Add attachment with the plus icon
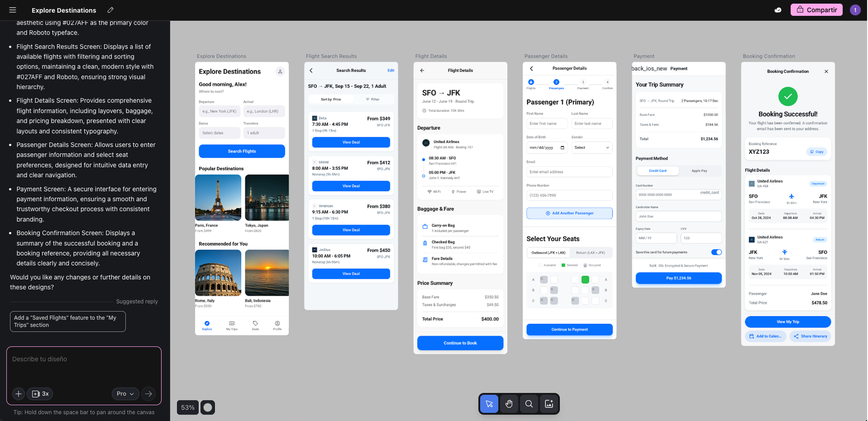The image size is (868, 421). (19, 394)
